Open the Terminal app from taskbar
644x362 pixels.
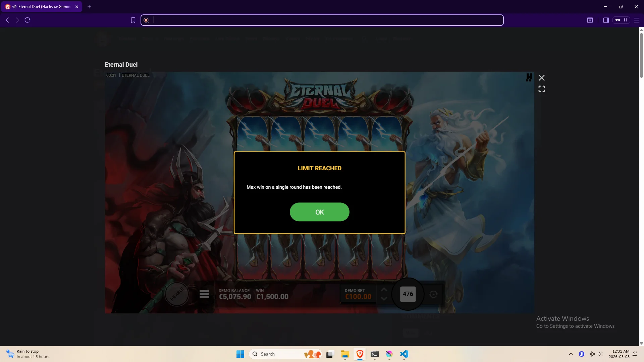pyautogui.click(x=375, y=354)
